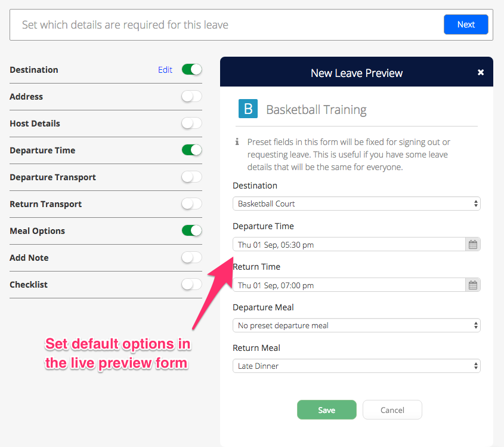Screen dimensions: 504x447
Task: Click the Departure Time date field
Action: point(348,244)
